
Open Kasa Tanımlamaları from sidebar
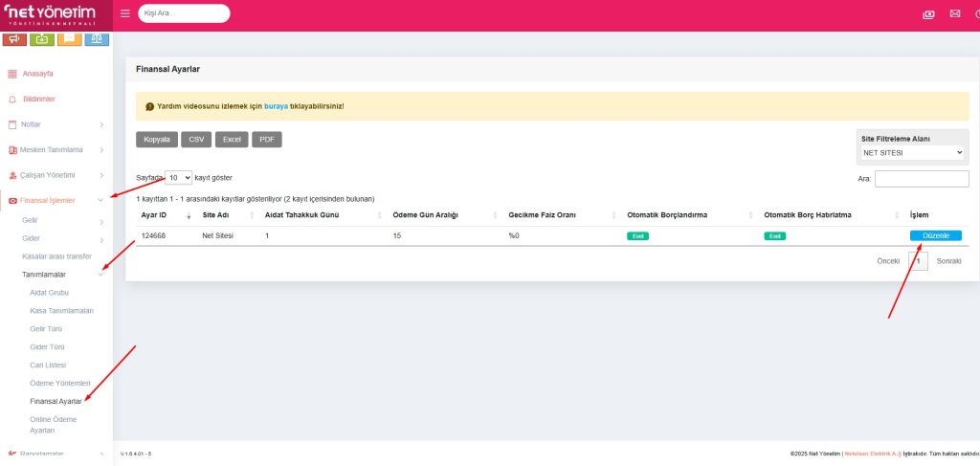(61, 311)
